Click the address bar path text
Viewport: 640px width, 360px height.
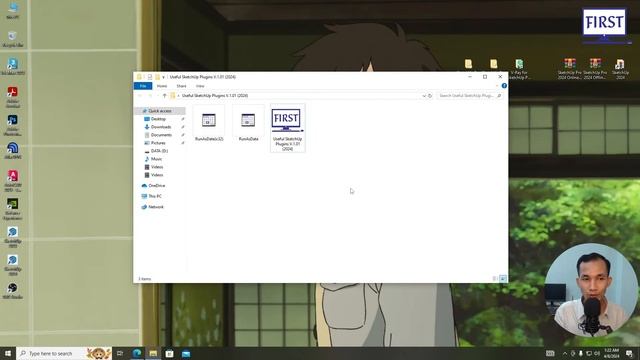tap(215, 96)
